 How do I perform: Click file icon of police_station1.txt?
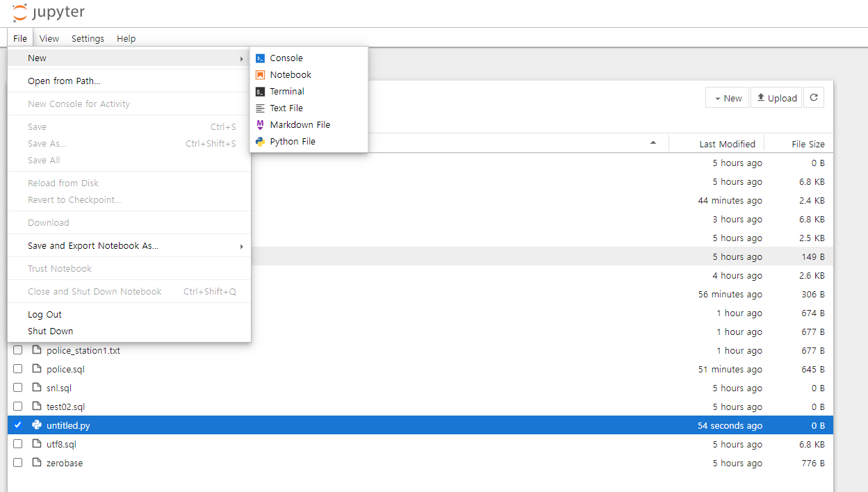(x=37, y=350)
